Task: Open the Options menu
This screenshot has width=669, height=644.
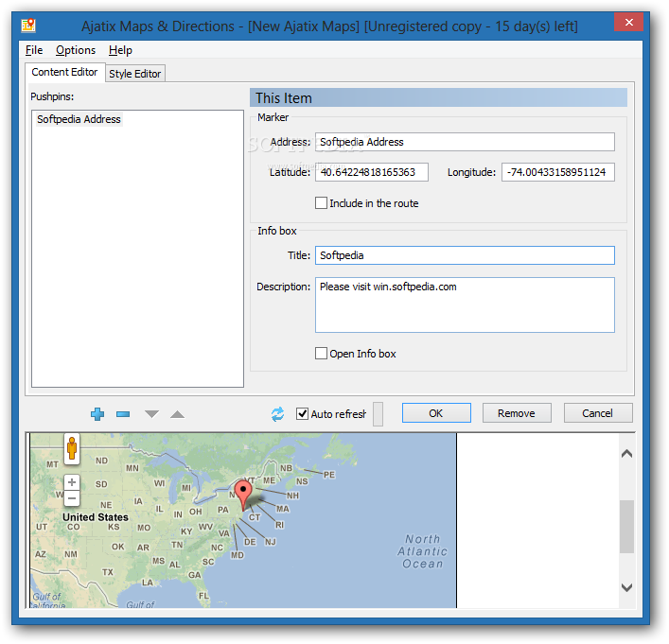Action: click(x=76, y=50)
